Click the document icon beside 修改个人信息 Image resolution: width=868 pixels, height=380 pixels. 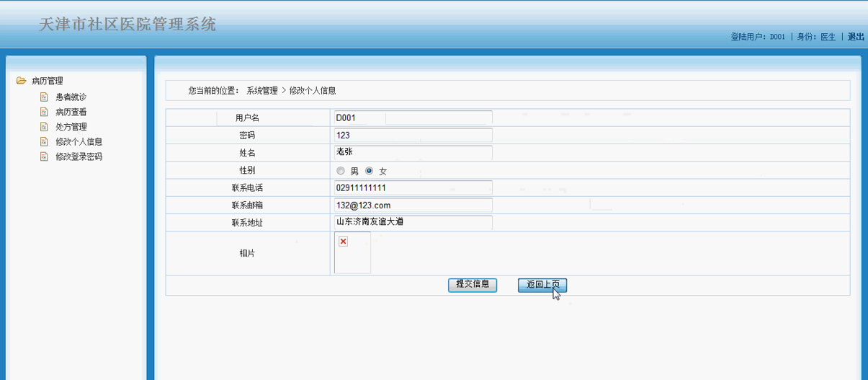(44, 141)
